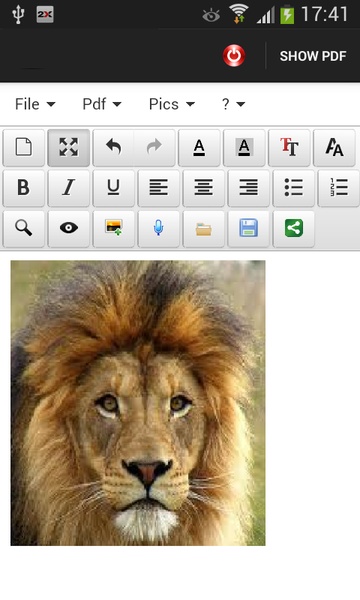This screenshot has height=600, width=360.
Task: Choose a font family with FA icon
Action: click(334, 147)
